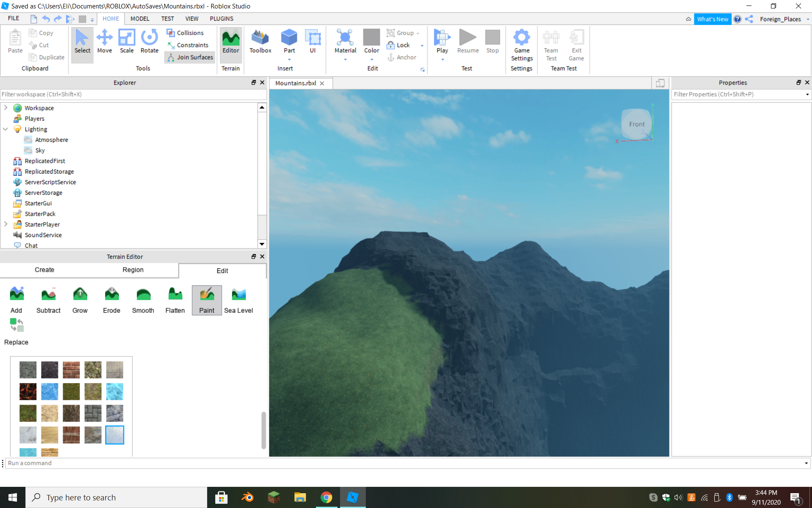Collapse the Lighting tree node
The width and height of the screenshot is (812, 508).
click(x=6, y=129)
